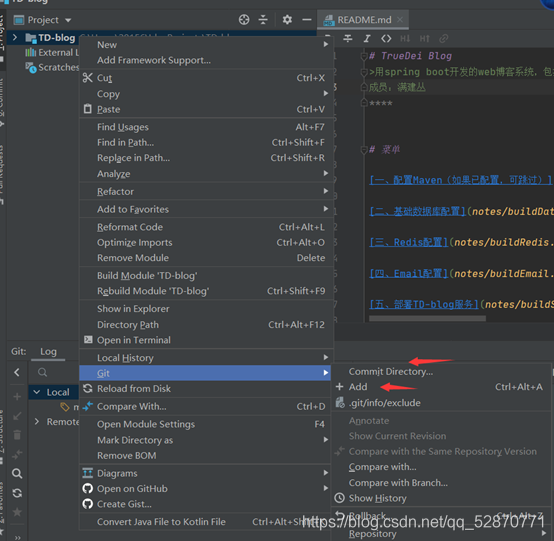
Task: Open the Copy submenu
Action: pyautogui.click(x=206, y=94)
